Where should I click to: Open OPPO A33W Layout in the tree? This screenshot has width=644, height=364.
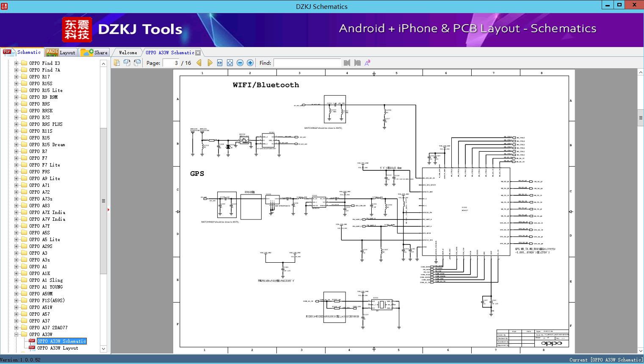click(58, 348)
